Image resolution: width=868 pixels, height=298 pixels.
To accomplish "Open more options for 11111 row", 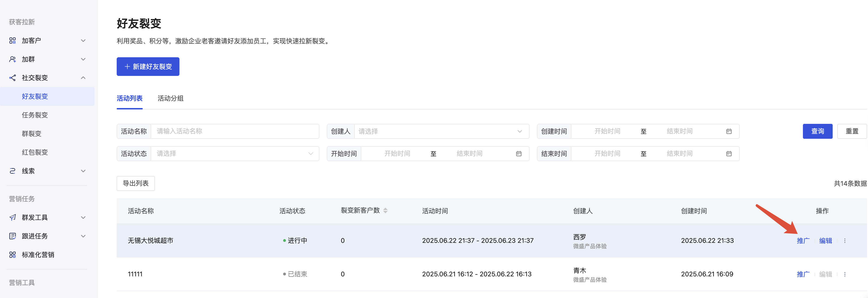I will click(x=845, y=274).
